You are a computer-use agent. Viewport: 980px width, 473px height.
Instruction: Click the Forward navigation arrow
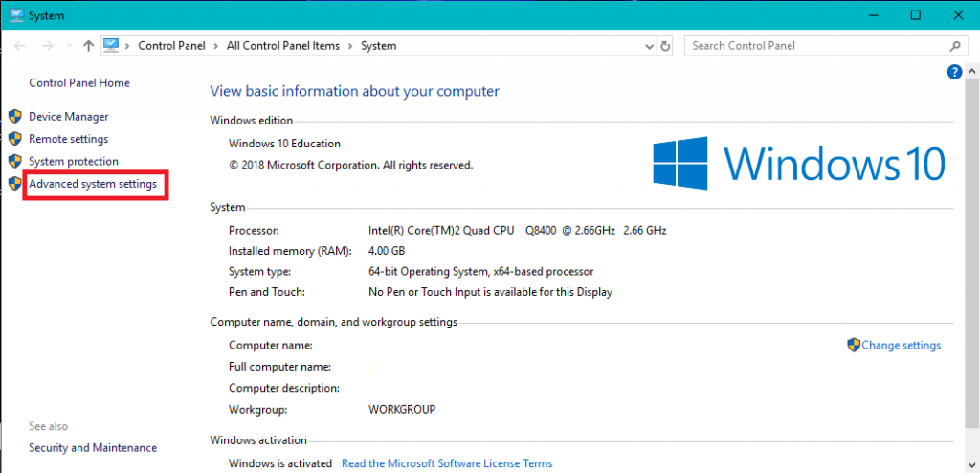48,46
